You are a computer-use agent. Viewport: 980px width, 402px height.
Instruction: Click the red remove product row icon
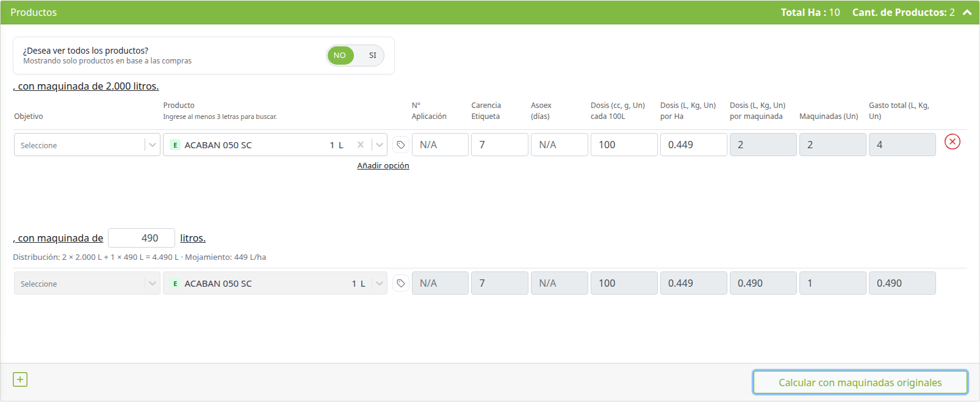point(952,142)
